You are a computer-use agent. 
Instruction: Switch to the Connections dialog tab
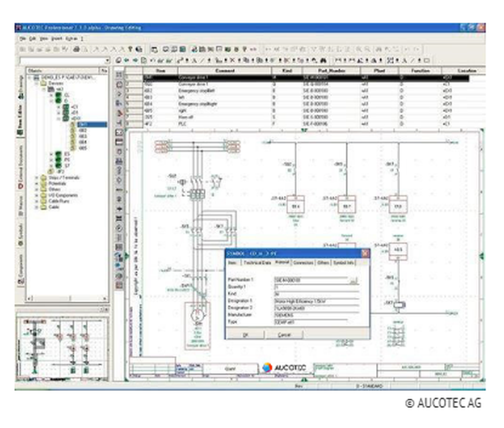coord(303,263)
